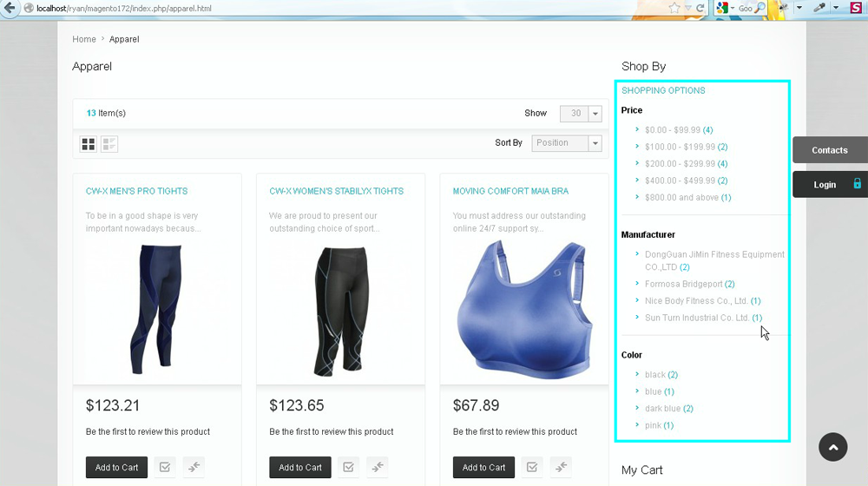Viewport: 868px width, 486px height.
Task: Filter by dark blue color
Action: point(668,409)
